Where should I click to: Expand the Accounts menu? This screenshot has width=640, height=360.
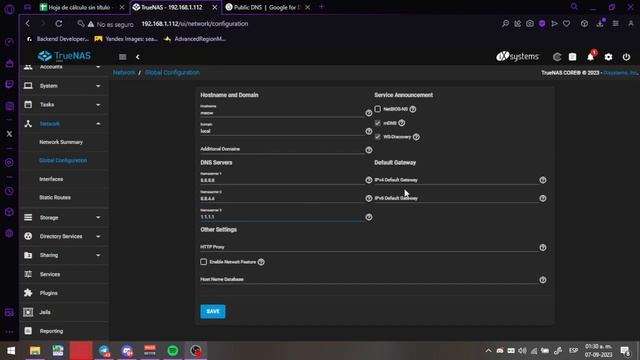tap(64, 67)
